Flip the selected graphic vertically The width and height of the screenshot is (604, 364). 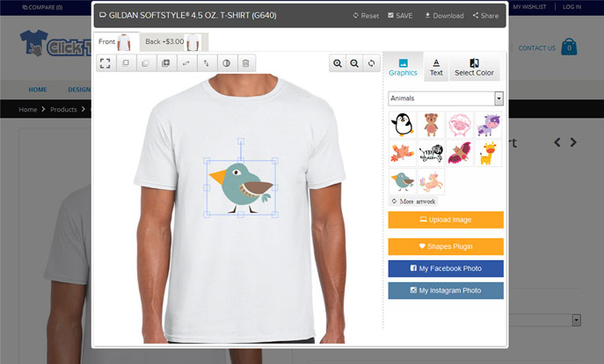207,63
